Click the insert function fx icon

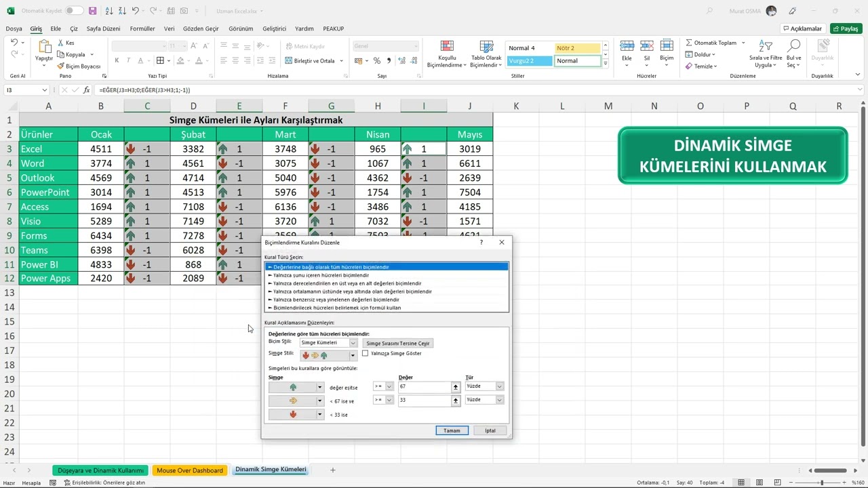tap(87, 90)
